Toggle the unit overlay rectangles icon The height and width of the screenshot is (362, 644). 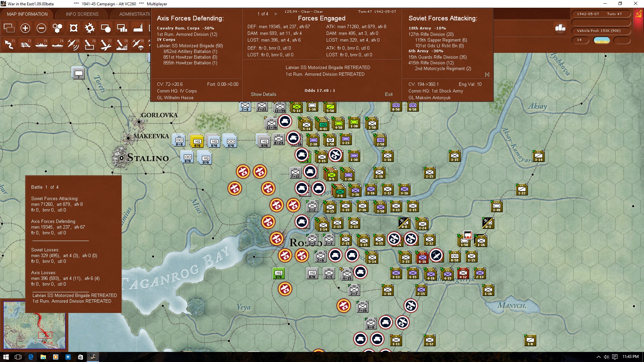click(x=9, y=28)
